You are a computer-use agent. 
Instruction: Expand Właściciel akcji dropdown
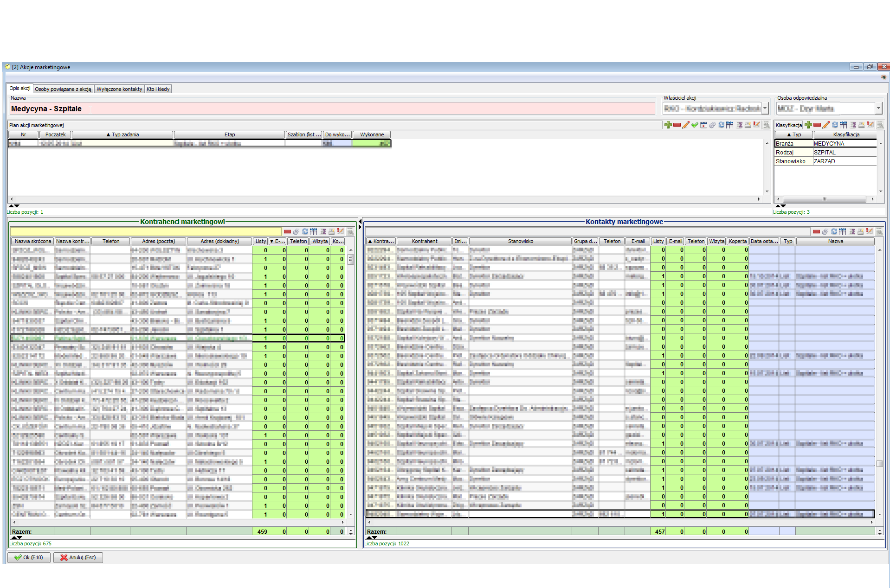pos(765,109)
